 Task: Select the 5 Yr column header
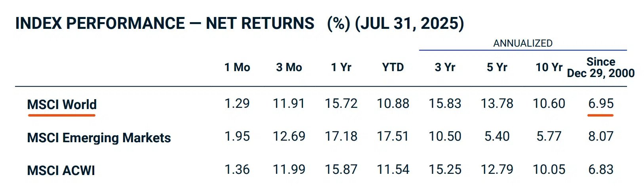[x=497, y=68]
